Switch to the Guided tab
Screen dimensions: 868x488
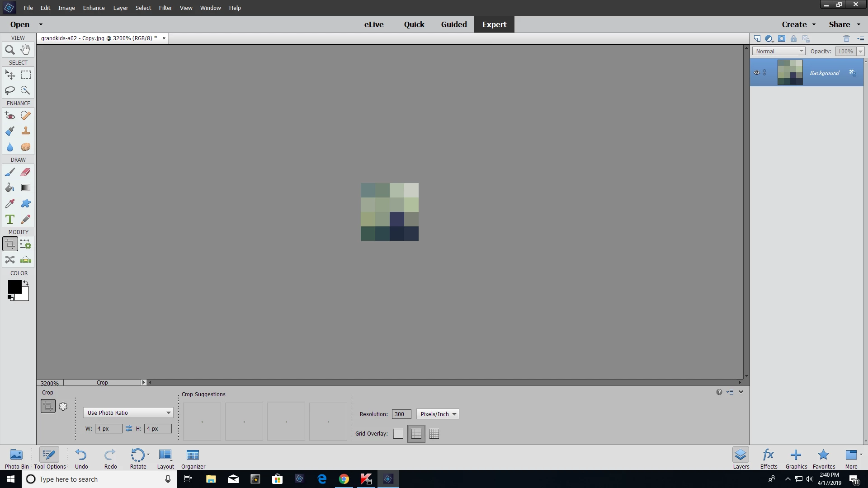click(454, 24)
